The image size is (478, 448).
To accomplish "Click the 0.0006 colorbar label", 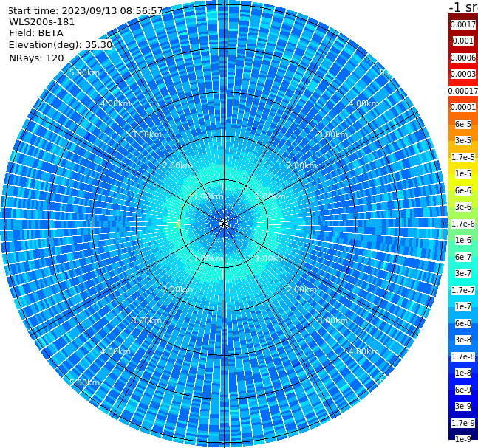I will [463, 58].
